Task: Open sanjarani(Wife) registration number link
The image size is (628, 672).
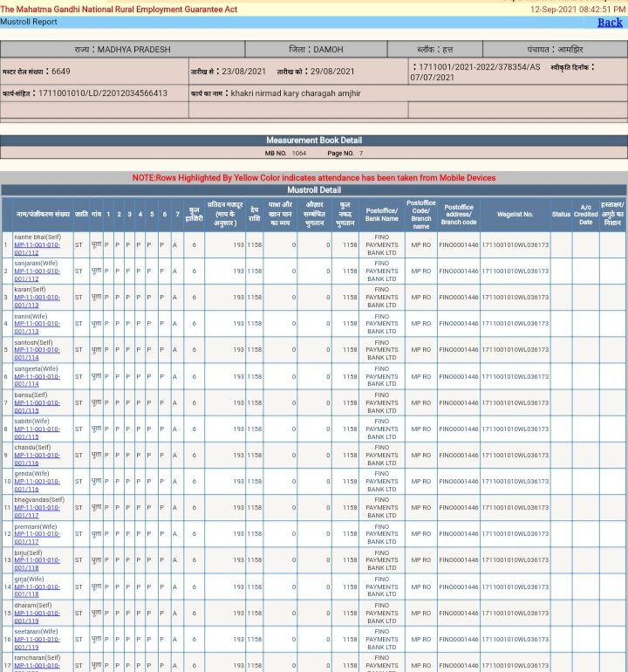Action: click(37, 275)
